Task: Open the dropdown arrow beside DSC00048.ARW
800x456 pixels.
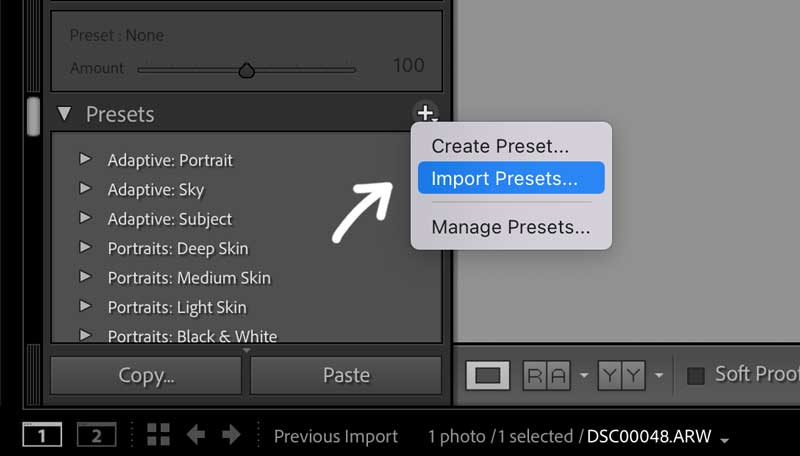Action: pyautogui.click(x=724, y=438)
